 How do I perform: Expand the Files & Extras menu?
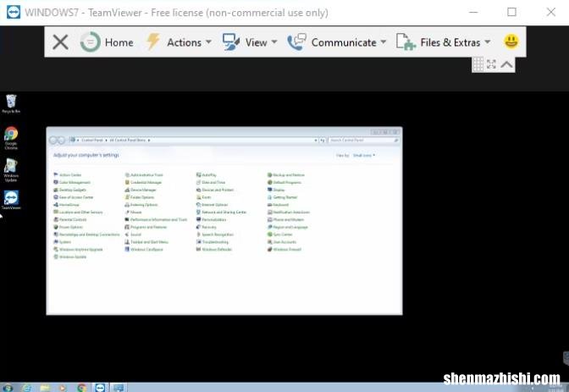click(x=443, y=42)
